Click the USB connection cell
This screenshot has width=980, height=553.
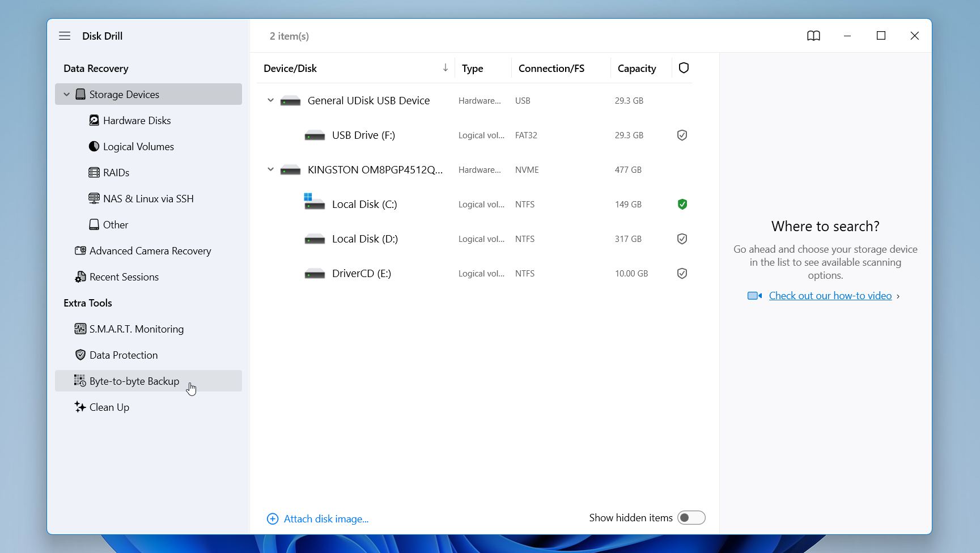tap(523, 100)
